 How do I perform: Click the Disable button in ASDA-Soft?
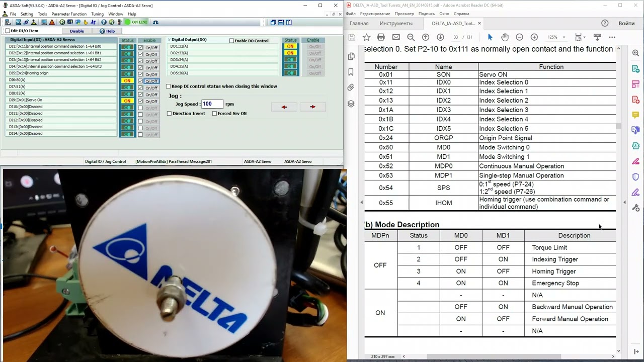77,31
